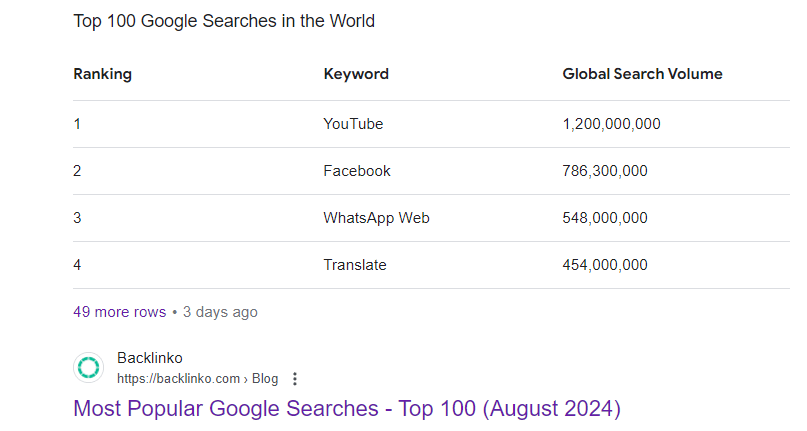Open the three-dot menu beside backlinko.com
Image resolution: width=807 pixels, height=431 pixels.
coord(295,379)
